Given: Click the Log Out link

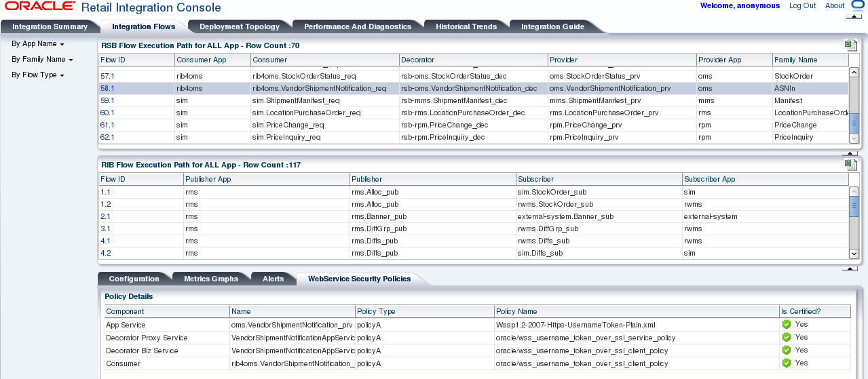Looking at the screenshot, I should coord(802,5).
